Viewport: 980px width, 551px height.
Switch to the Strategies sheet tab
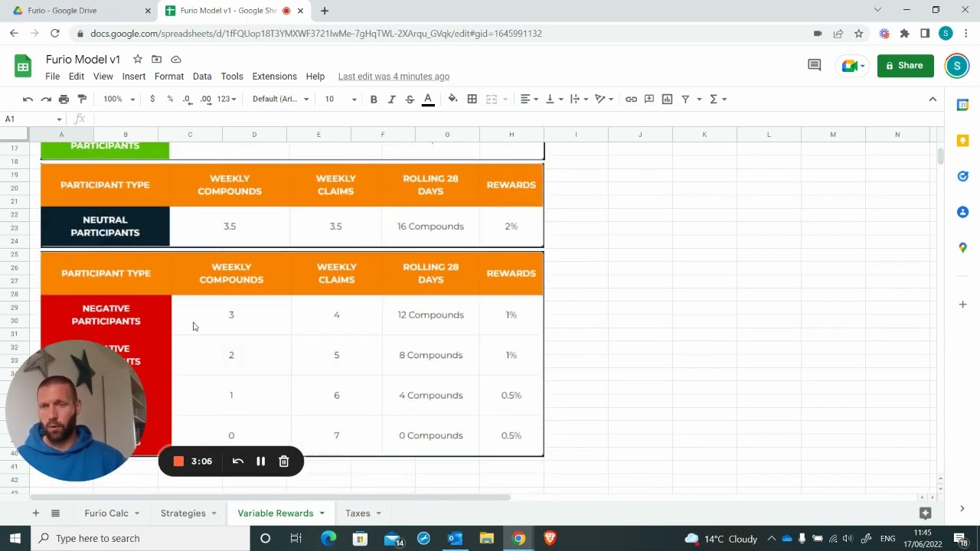pyautogui.click(x=188, y=514)
